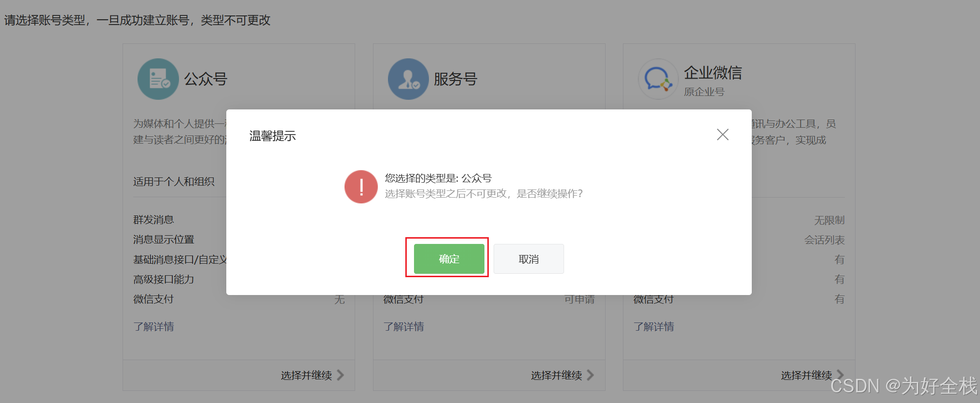Image resolution: width=980 pixels, height=403 pixels.
Task: Click the 高级接口能力 row in 公众号 card
Action: tap(239, 280)
